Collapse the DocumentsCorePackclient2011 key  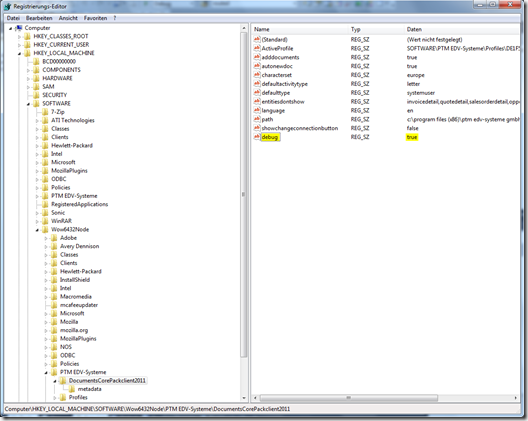tap(55, 381)
